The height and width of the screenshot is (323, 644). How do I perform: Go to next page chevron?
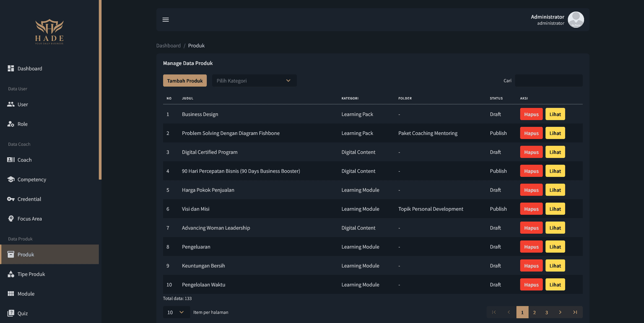(x=560, y=312)
